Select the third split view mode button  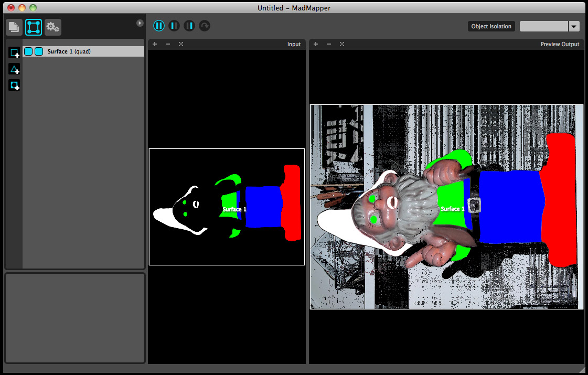189,26
